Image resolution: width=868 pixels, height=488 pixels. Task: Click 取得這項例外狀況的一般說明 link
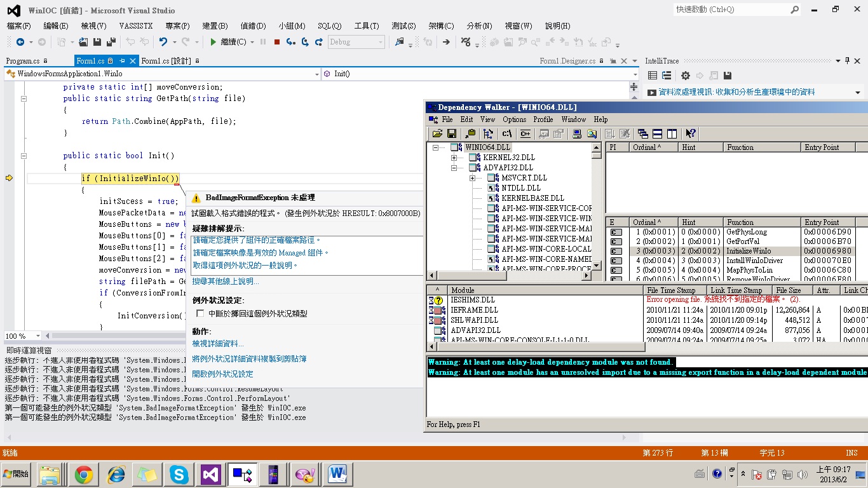(245, 266)
